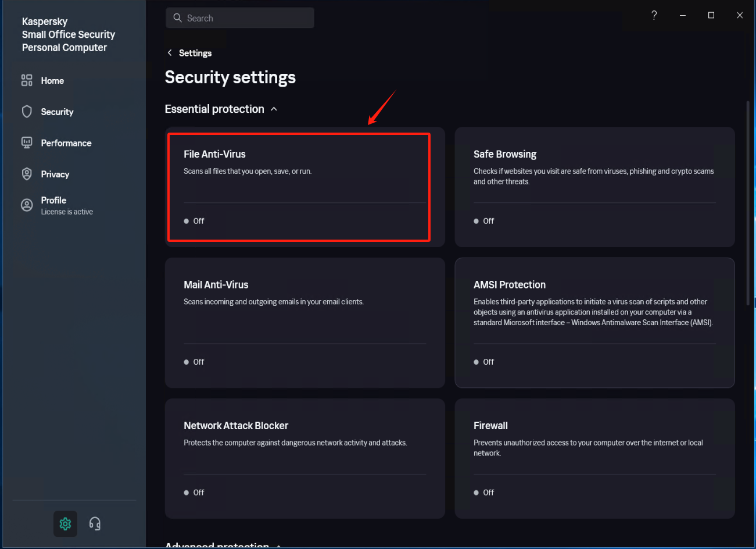Click the magnifier icon in search box
This screenshot has height=549, width=756.
[178, 18]
